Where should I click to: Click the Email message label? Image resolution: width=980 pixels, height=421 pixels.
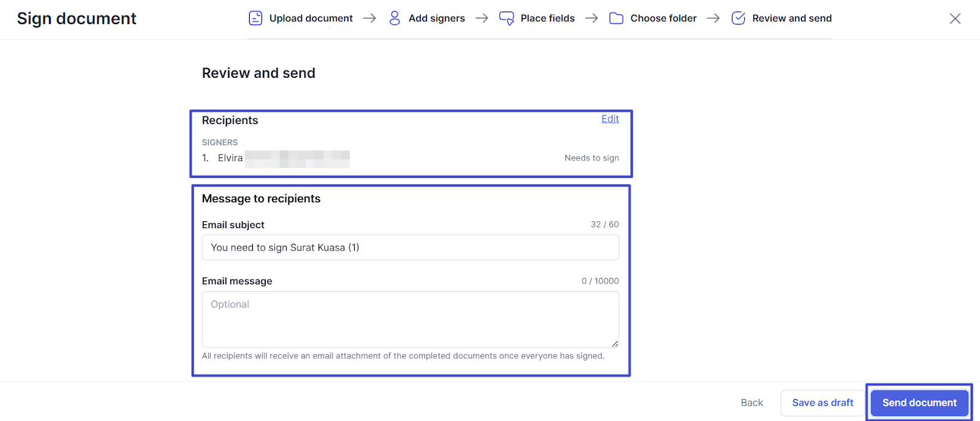(x=237, y=281)
